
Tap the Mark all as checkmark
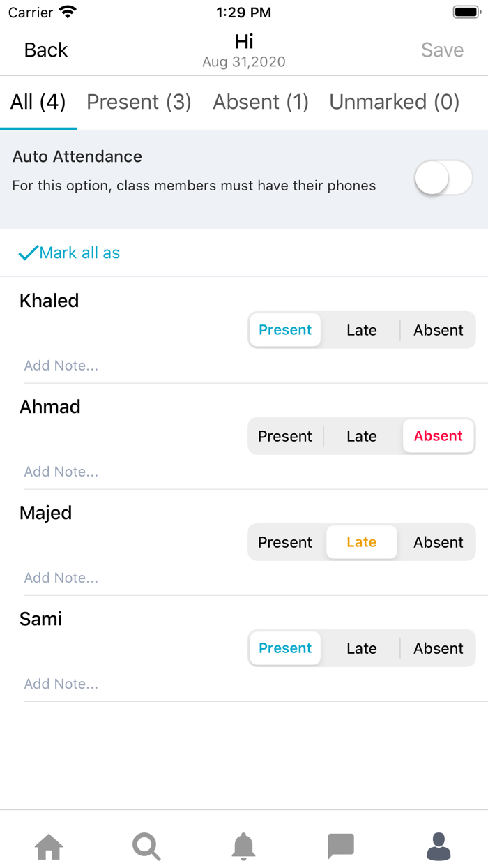[x=29, y=253]
